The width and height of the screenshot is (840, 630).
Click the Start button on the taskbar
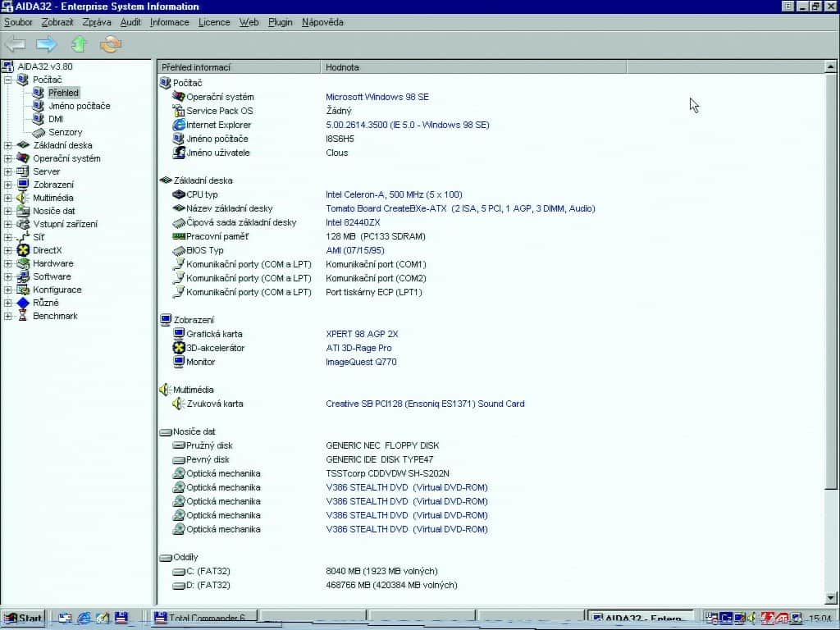22,619
